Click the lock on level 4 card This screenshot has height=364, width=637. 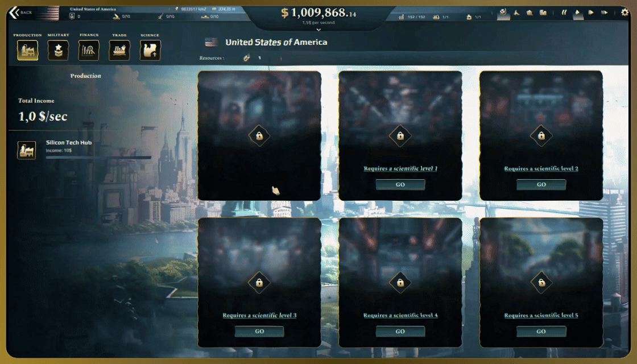coord(400,282)
